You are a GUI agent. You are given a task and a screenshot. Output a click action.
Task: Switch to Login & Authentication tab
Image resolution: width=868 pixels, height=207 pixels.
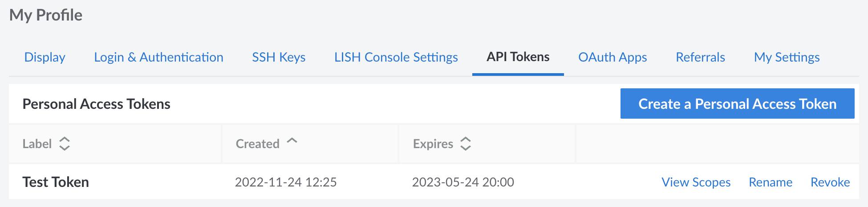pyautogui.click(x=158, y=57)
